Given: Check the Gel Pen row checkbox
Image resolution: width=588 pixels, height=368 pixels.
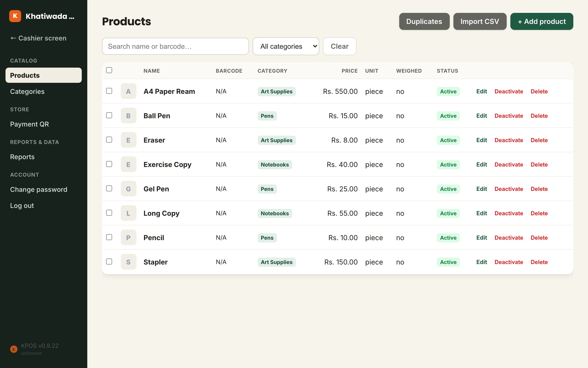Looking at the screenshot, I should click(x=109, y=188).
